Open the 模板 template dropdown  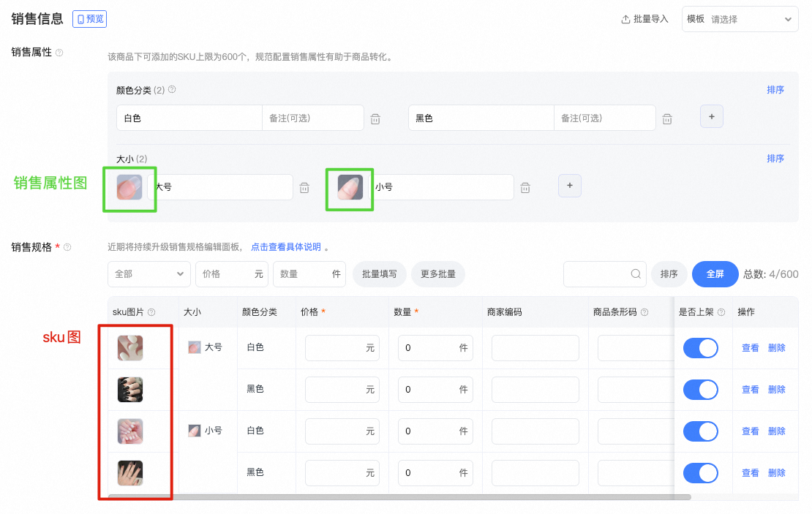740,19
